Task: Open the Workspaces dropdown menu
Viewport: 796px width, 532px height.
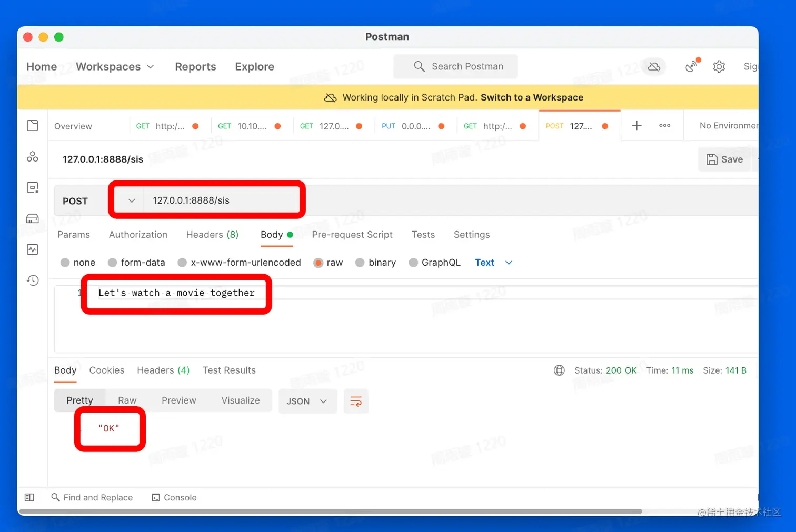Action: [x=115, y=67]
